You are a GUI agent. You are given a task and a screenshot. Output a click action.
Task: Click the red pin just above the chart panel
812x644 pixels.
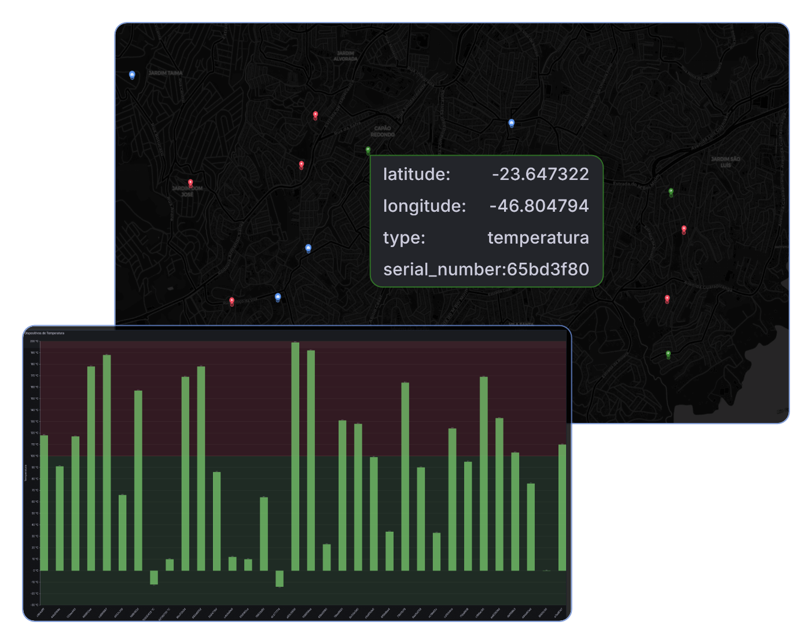coord(232,301)
